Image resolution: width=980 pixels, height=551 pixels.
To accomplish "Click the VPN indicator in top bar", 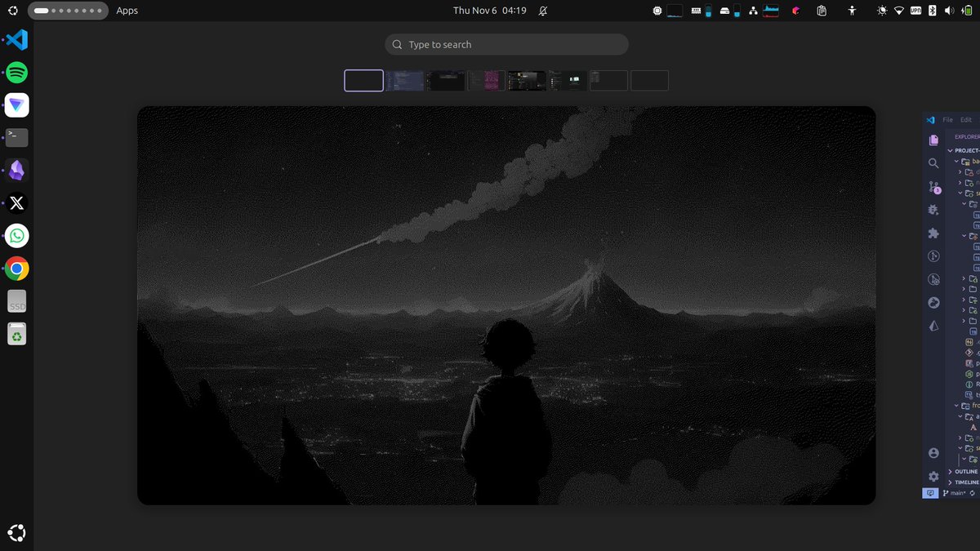I will (x=916, y=11).
